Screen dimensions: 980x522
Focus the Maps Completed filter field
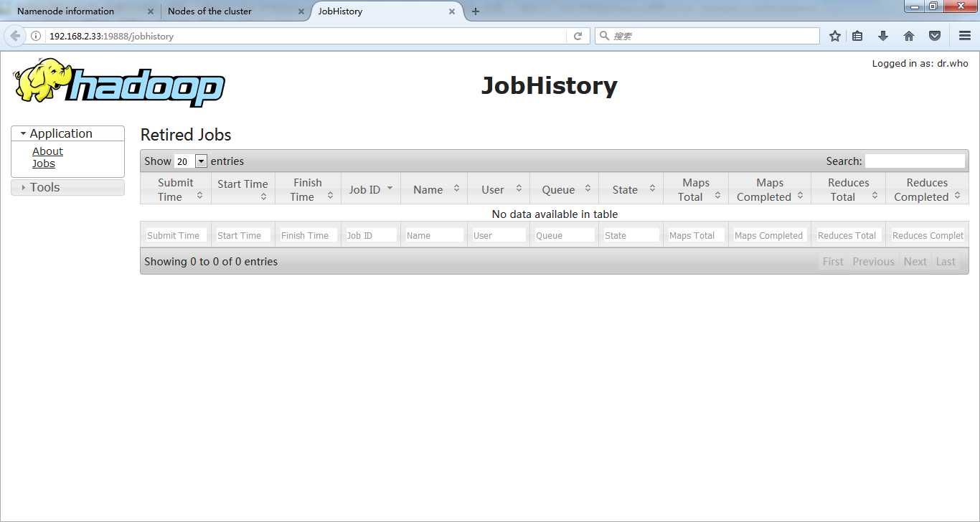(770, 235)
